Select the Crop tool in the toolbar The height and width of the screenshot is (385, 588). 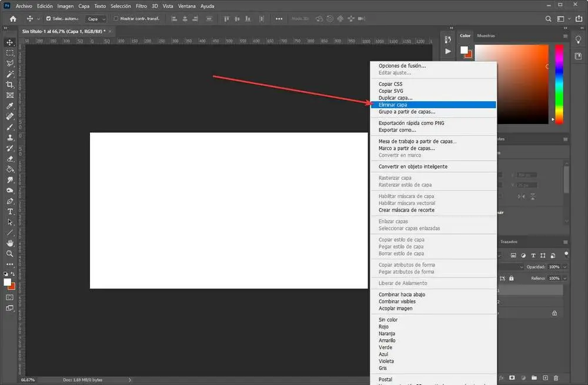tap(10, 85)
